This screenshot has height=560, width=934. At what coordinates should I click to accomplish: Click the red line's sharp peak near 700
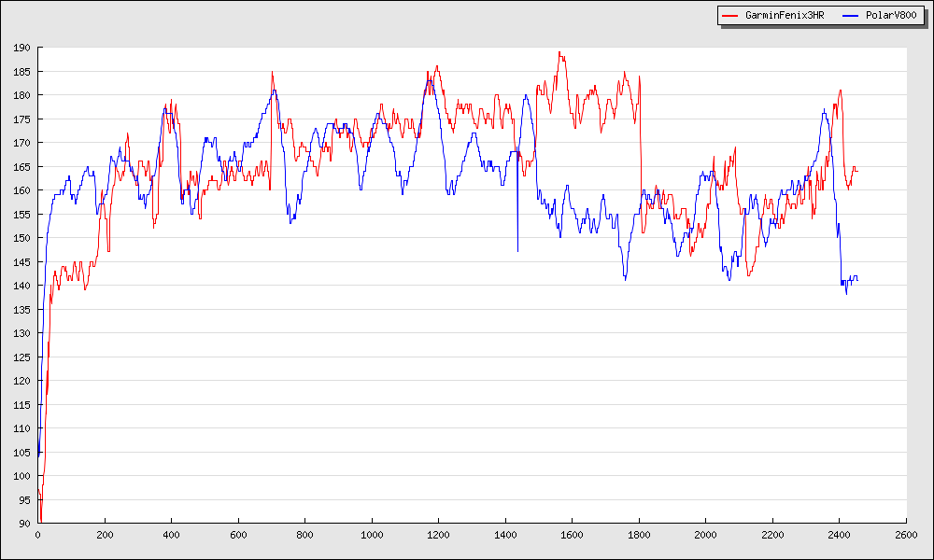click(x=272, y=72)
